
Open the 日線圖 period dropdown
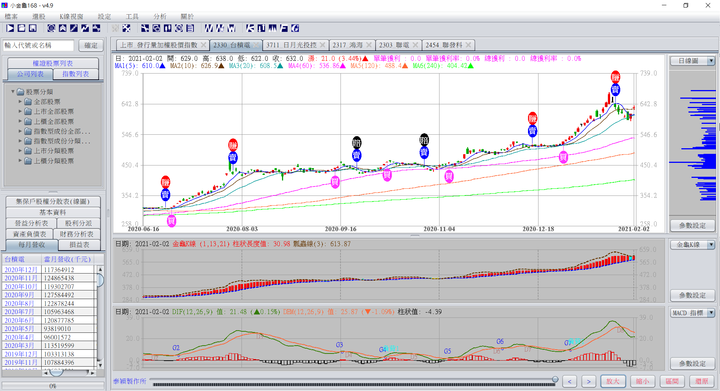tap(692, 61)
